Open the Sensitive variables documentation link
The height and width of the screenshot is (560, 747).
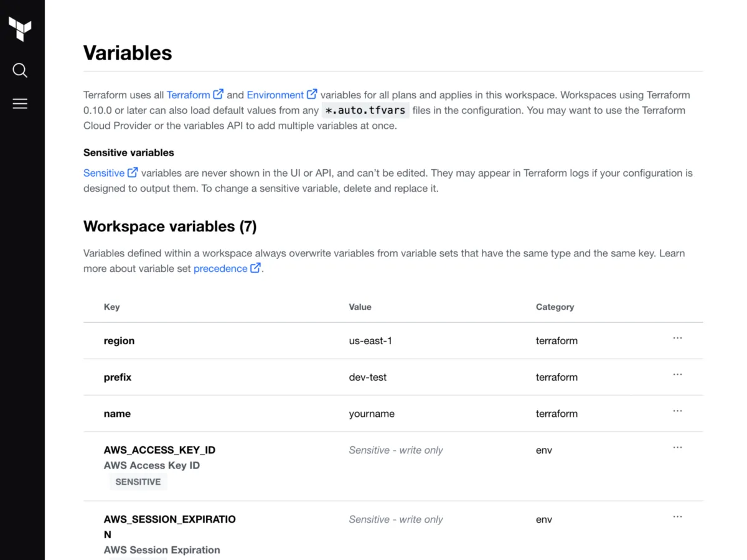coord(104,173)
